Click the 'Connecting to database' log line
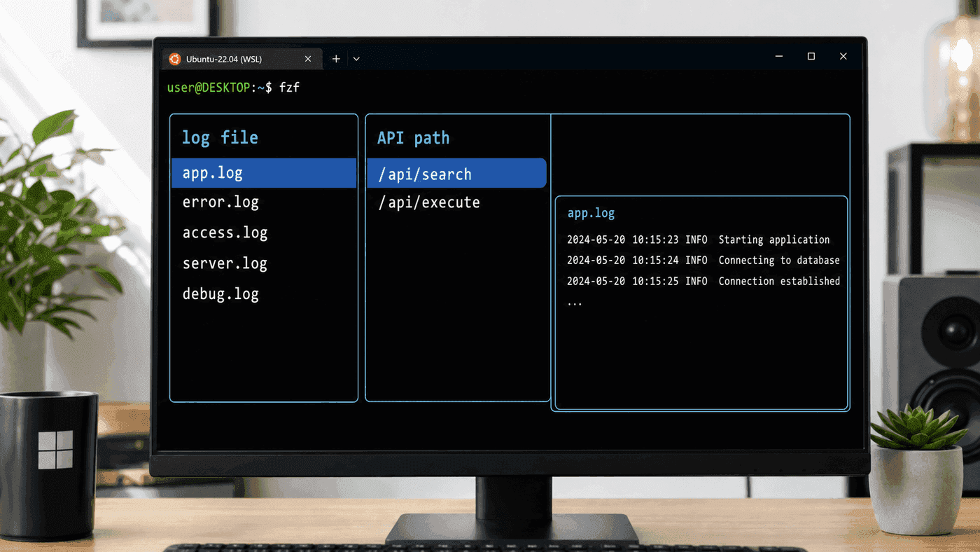Image resolution: width=980 pixels, height=552 pixels. [703, 260]
